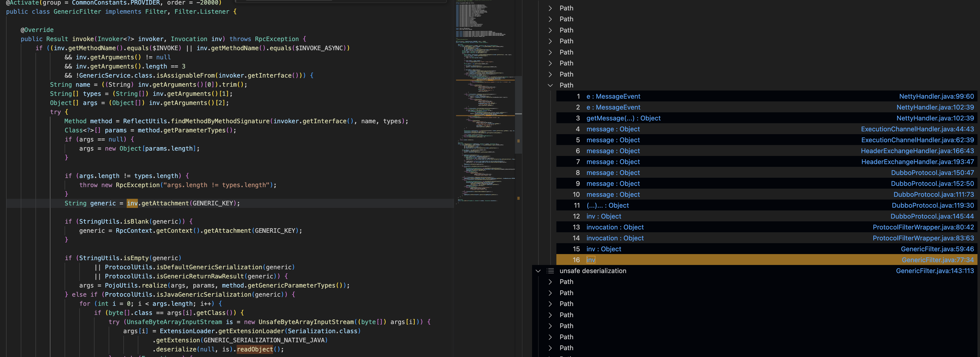Image resolution: width=980 pixels, height=357 pixels.
Task: Select step 13 'invocation : Object'
Action: click(x=615, y=228)
